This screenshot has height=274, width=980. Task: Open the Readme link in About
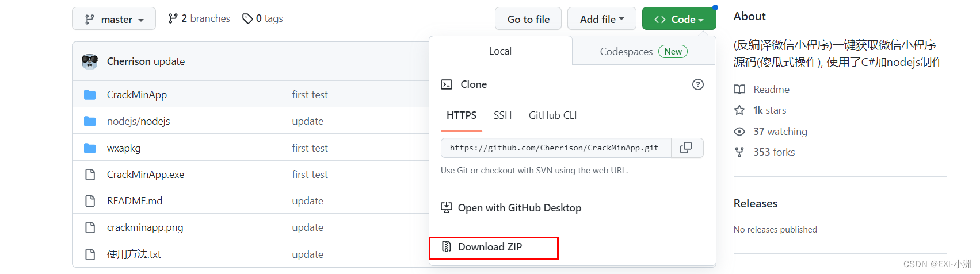coord(771,90)
